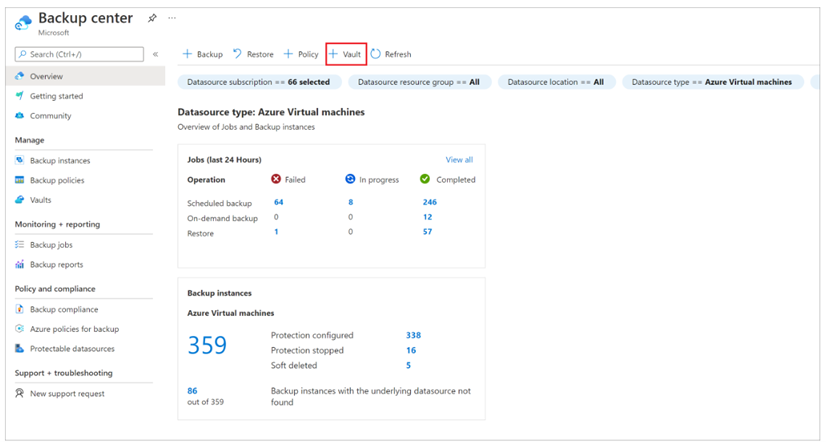Go to Backup policies page
This screenshot has width=826, height=442.
tap(57, 180)
